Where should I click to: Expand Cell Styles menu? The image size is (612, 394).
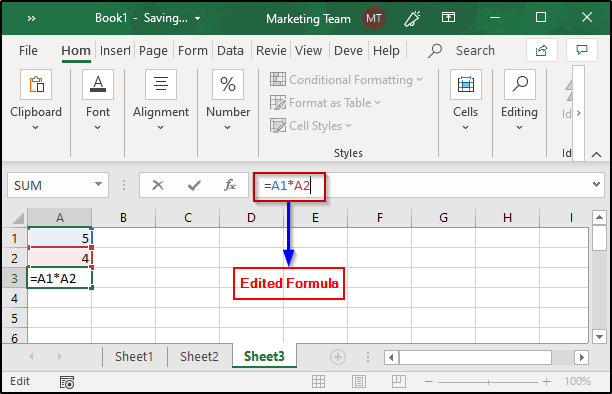click(x=311, y=126)
